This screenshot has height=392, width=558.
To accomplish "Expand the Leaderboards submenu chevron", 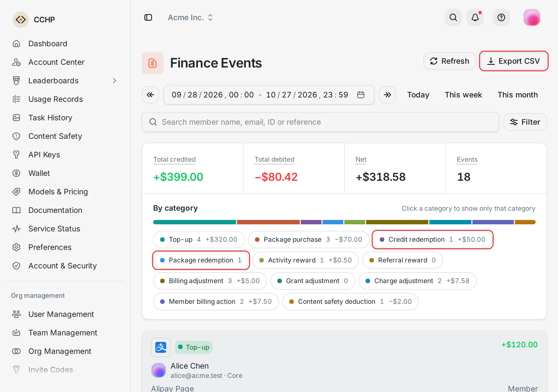I will pos(114,81).
